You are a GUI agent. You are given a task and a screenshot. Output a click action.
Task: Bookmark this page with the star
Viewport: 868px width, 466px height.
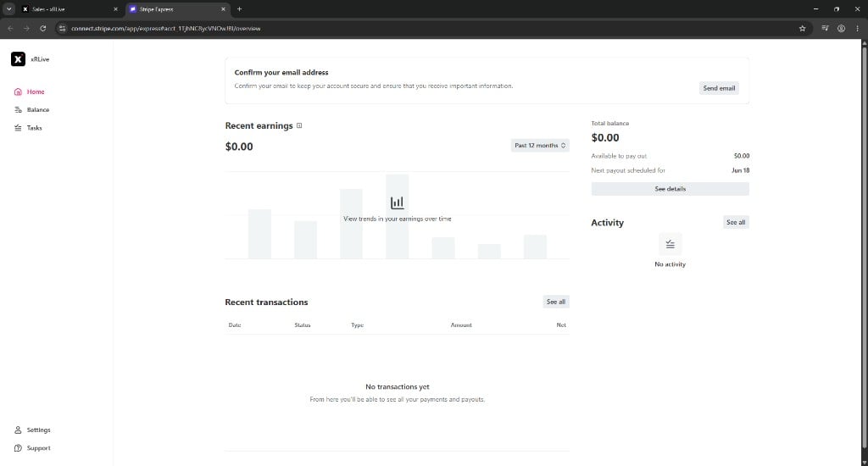(802, 28)
